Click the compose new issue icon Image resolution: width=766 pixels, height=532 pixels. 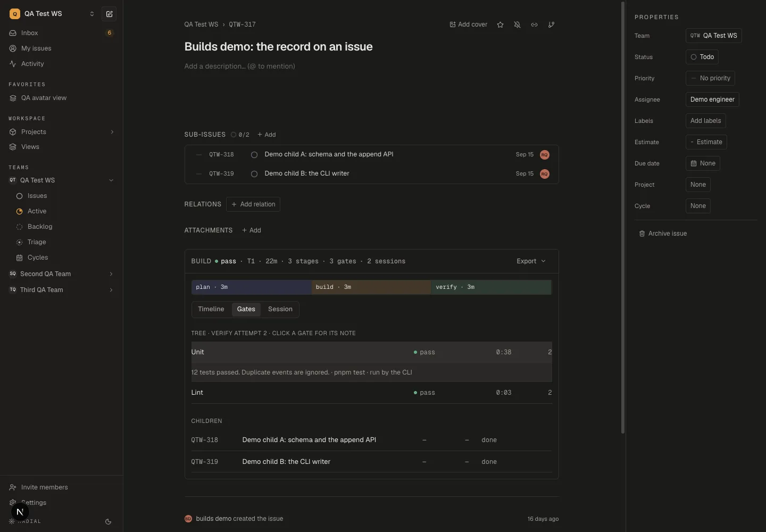109,14
